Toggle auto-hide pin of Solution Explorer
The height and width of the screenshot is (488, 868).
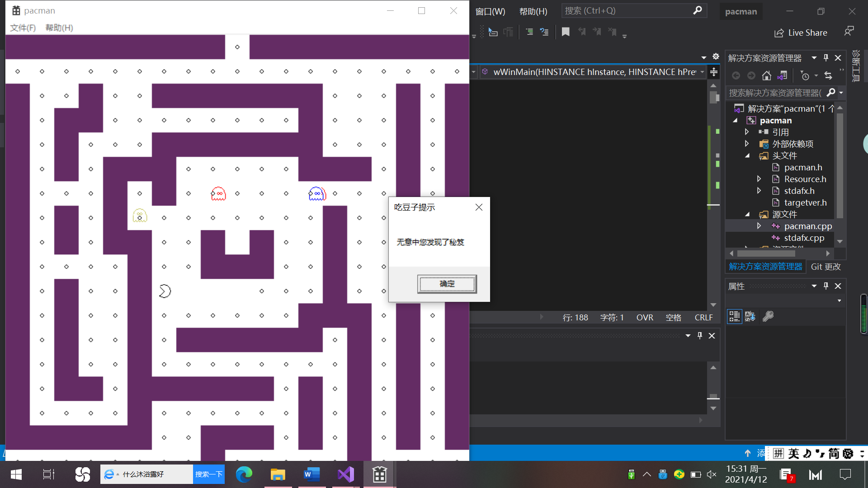click(826, 58)
